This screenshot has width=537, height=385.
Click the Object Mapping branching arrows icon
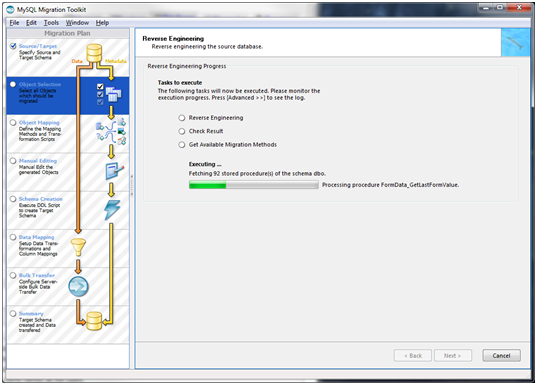tap(111, 132)
